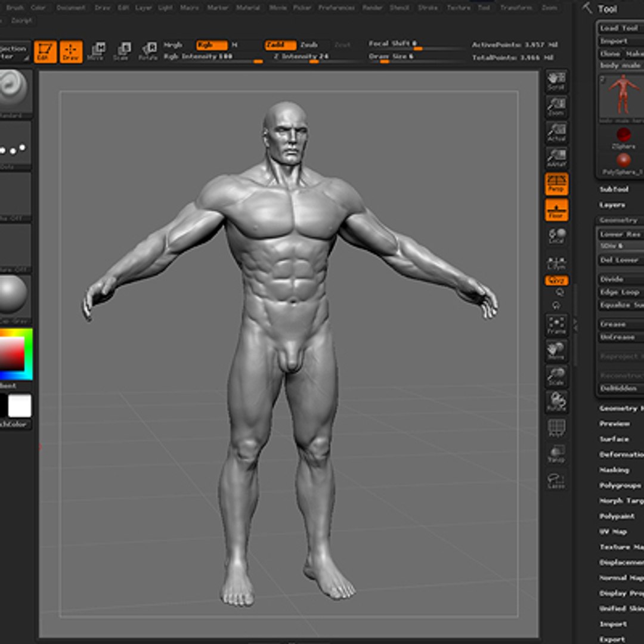The width and height of the screenshot is (644, 644).
Task: Expand the Polygroups subpalette
Action: [620, 485]
